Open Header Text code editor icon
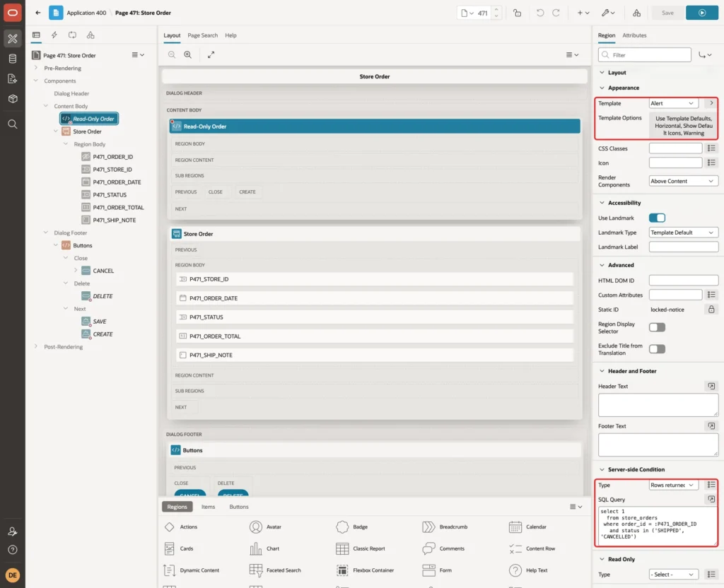Viewport: 724px width, 588px height. [711, 386]
